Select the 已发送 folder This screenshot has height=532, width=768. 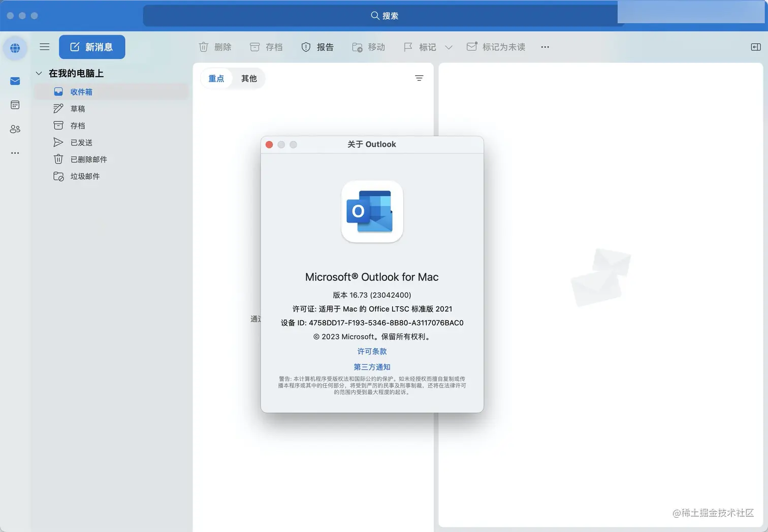(x=111, y=142)
